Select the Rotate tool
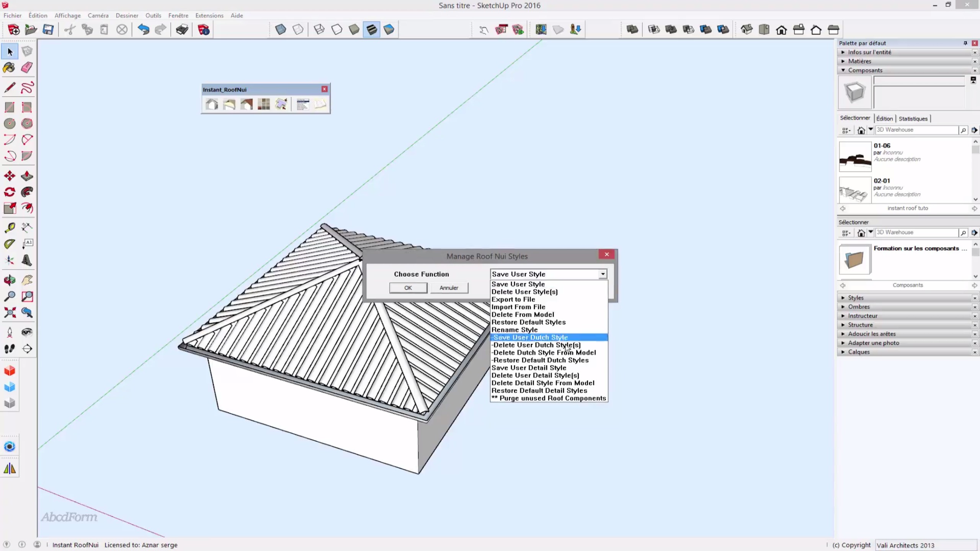Viewport: 980px width, 551px height. click(x=10, y=192)
